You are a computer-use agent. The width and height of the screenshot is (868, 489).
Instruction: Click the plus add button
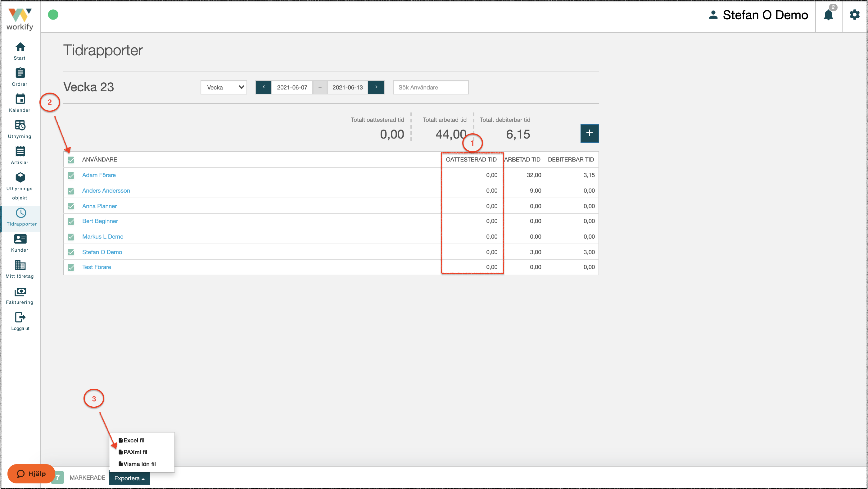point(589,133)
